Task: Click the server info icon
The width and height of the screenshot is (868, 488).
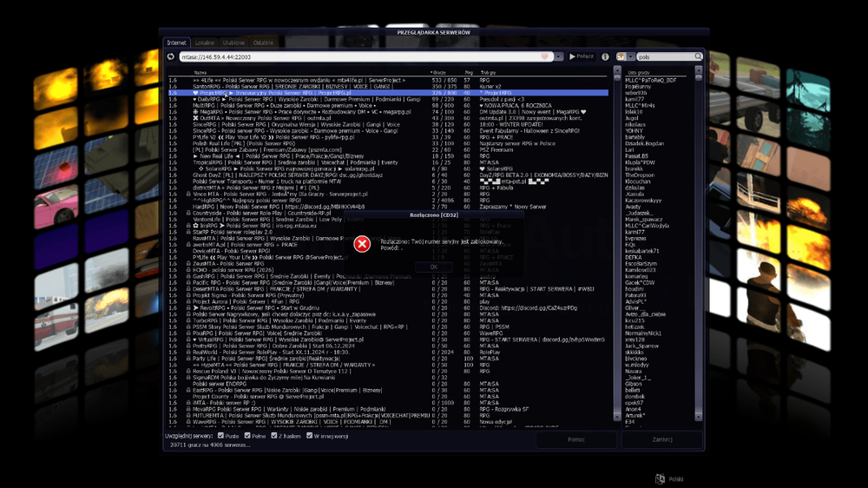Action: pos(605,56)
